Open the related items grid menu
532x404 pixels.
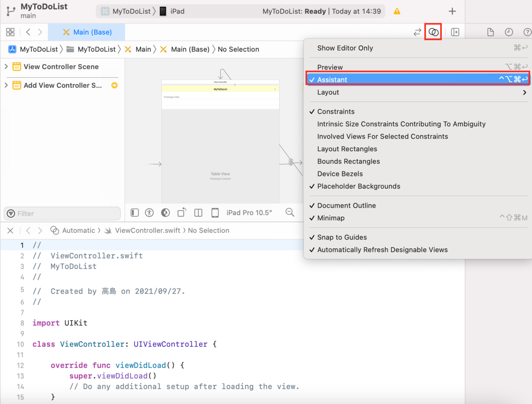[10, 32]
